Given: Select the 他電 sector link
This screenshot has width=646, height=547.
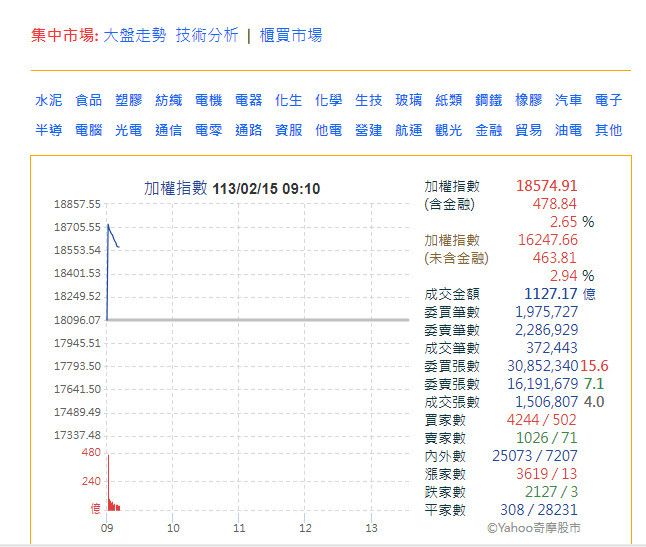Looking at the screenshot, I should pyautogui.click(x=328, y=130).
